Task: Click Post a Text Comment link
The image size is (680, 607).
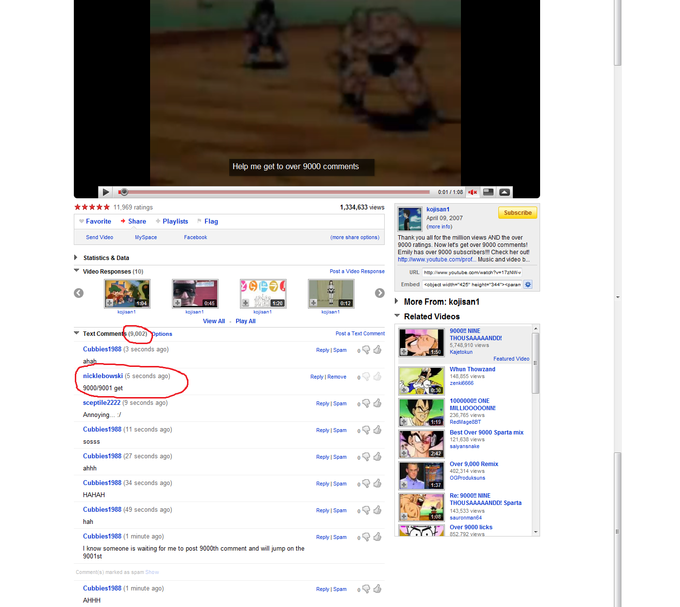Action: [360, 333]
